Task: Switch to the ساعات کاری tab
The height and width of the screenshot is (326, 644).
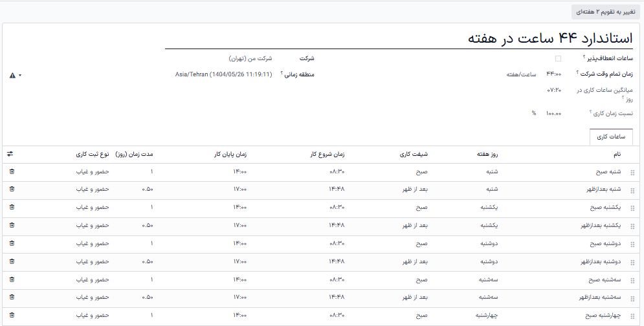Action: coord(610,137)
